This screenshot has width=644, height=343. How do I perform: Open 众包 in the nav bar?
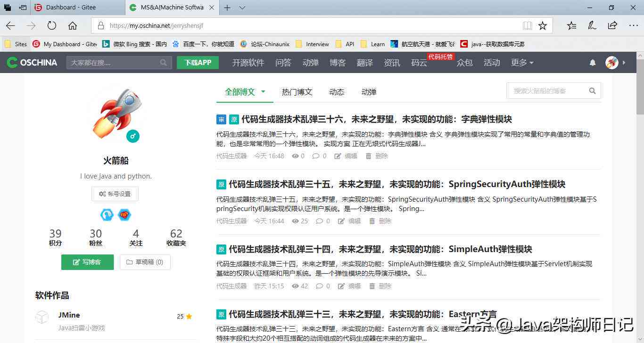coord(464,63)
